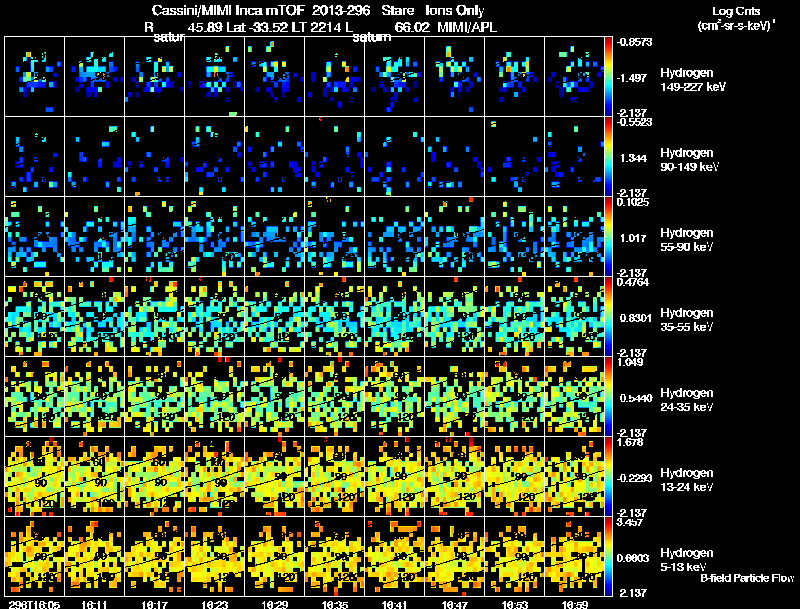Click the '-0.8573' color scale value
800x609 pixels.
(634, 42)
